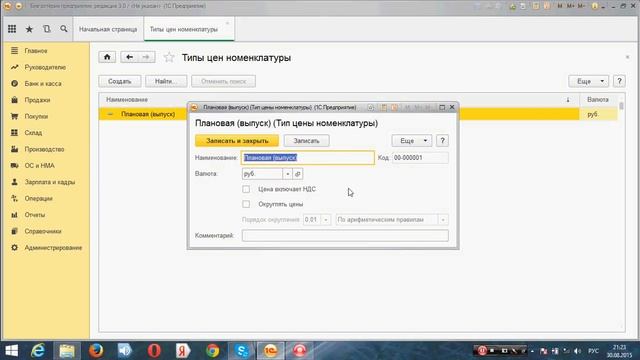Open Отчеты section
This screenshot has height=360, width=640.
coord(35,215)
